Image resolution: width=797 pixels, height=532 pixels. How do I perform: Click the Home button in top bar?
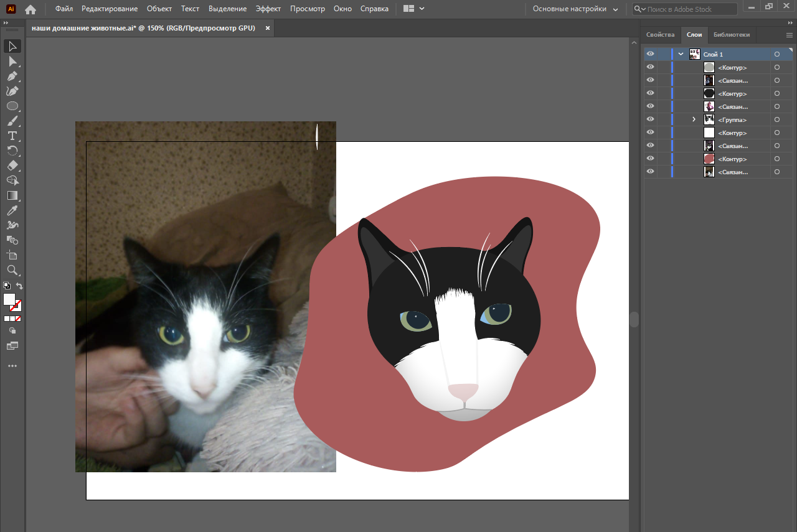[x=31, y=9]
